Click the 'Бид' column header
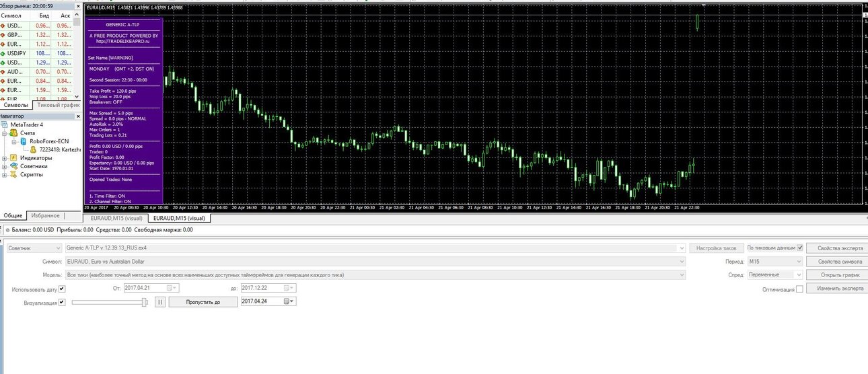The width and height of the screenshot is (868, 374). pos(44,15)
